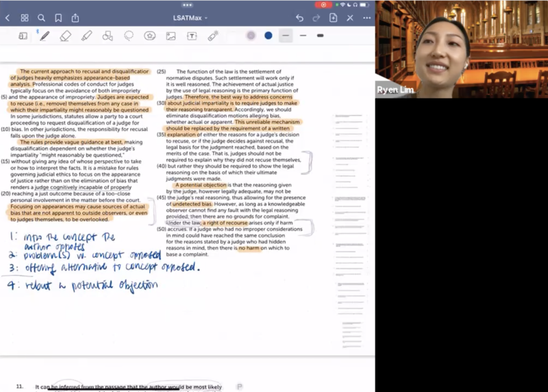Open the page thumbnails grid view
Image resolution: width=548 pixels, height=392 pixels.
[x=25, y=18]
